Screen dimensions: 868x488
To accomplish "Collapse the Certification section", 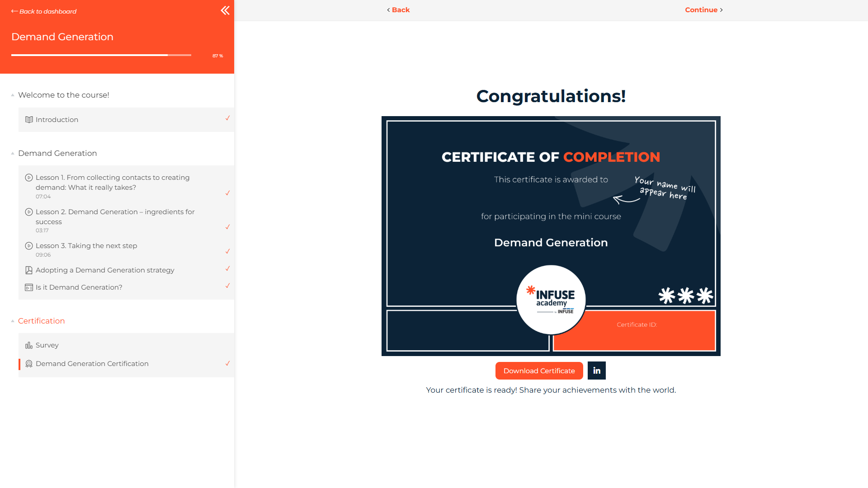I will point(13,321).
